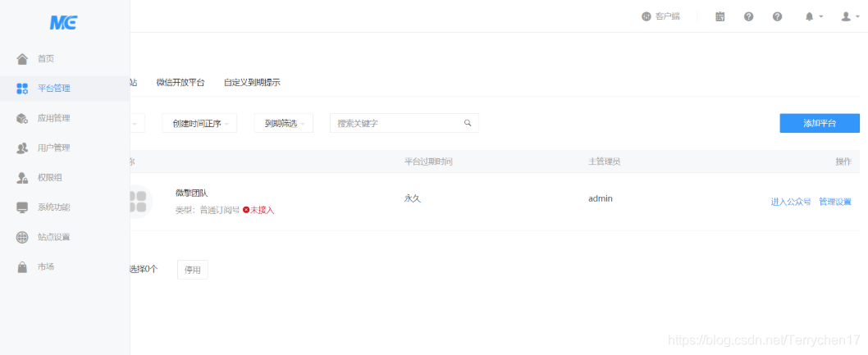The width and height of the screenshot is (868, 355).
Task: Select 平台管理 in the sidebar
Action: click(x=65, y=89)
